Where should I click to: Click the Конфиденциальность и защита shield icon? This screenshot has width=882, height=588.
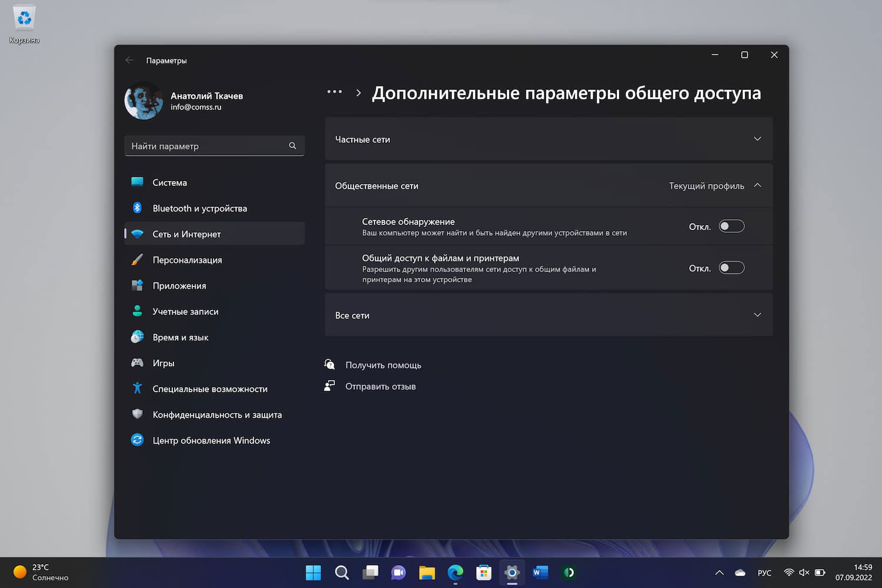click(x=137, y=414)
